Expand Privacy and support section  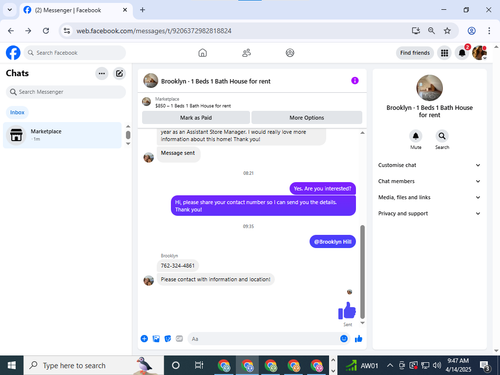[429, 213]
